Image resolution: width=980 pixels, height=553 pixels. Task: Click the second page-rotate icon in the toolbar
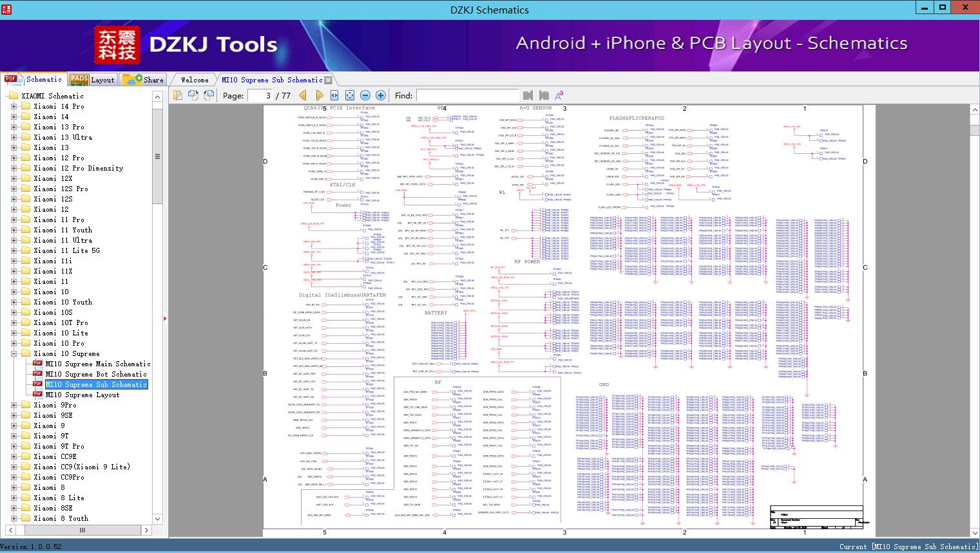tap(193, 95)
